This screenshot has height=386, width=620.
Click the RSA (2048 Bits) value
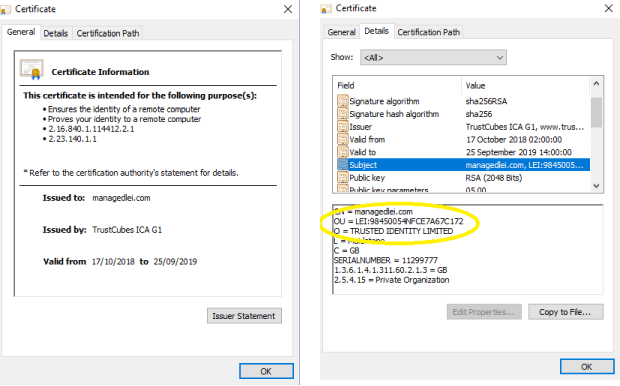pos(493,178)
